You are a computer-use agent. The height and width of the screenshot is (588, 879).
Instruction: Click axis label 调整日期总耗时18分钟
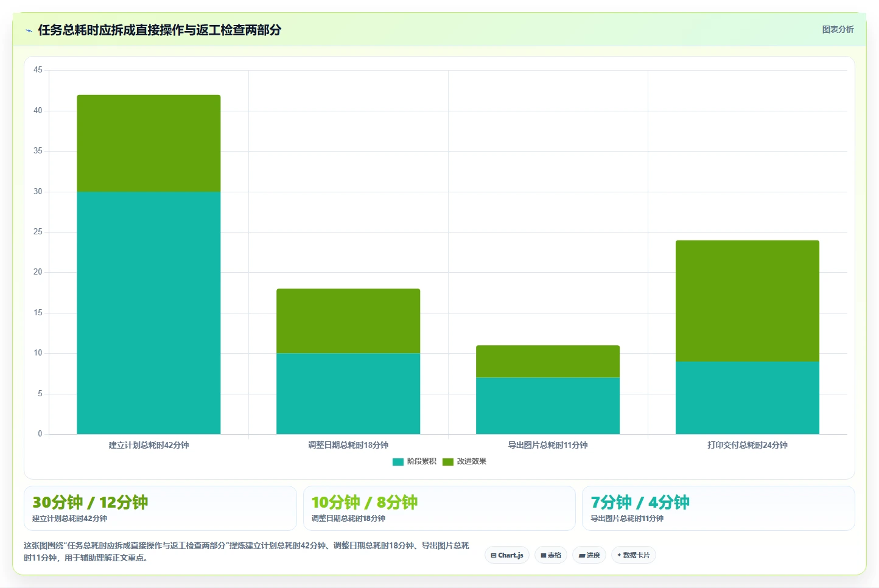pos(348,445)
